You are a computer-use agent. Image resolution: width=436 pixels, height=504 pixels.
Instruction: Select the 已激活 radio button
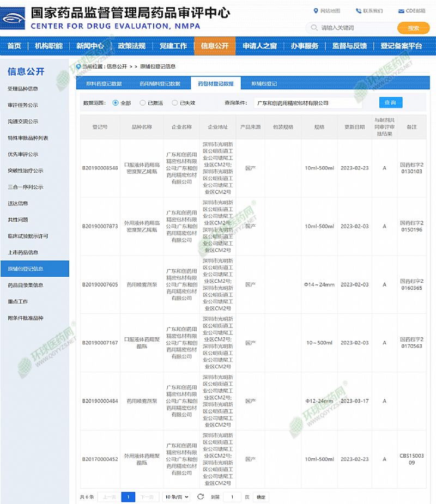pos(143,102)
